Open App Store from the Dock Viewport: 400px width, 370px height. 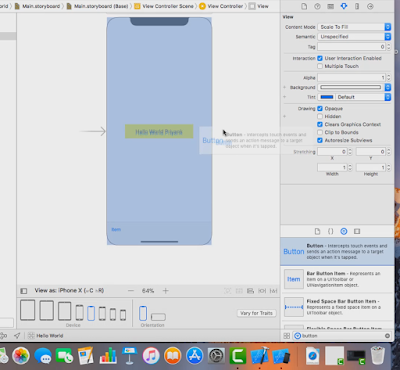(x=194, y=355)
